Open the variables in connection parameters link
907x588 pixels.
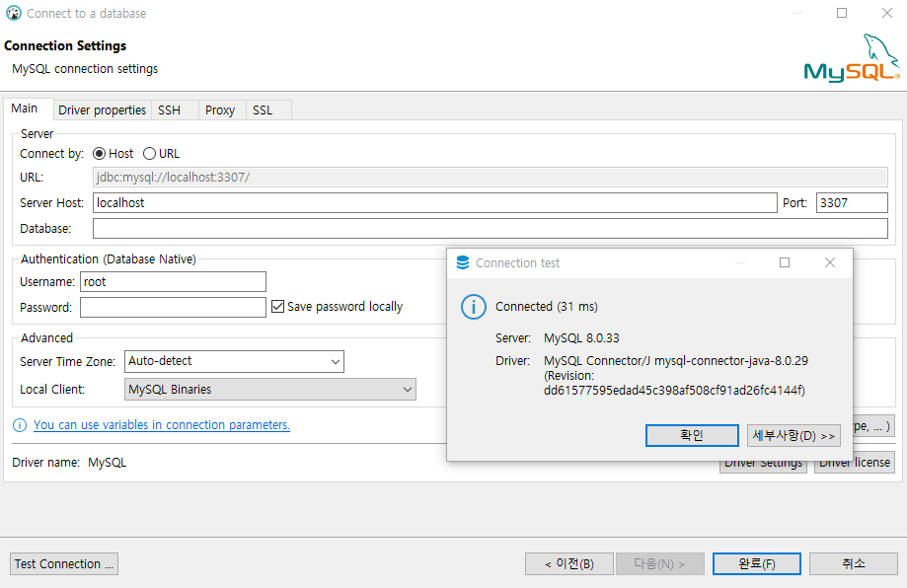click(162, 425)
